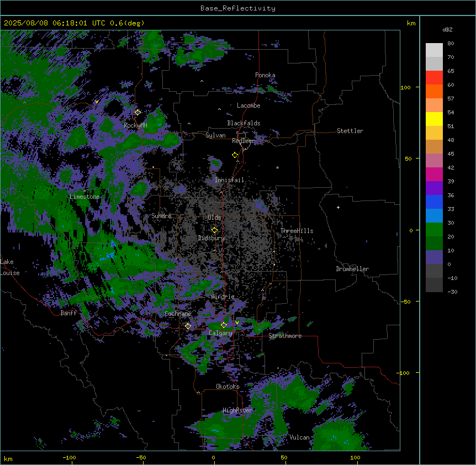Image resolution: width=476 pixels, height=465 pixels.
Task: Click the Olds city label
Action: point(214,218)
